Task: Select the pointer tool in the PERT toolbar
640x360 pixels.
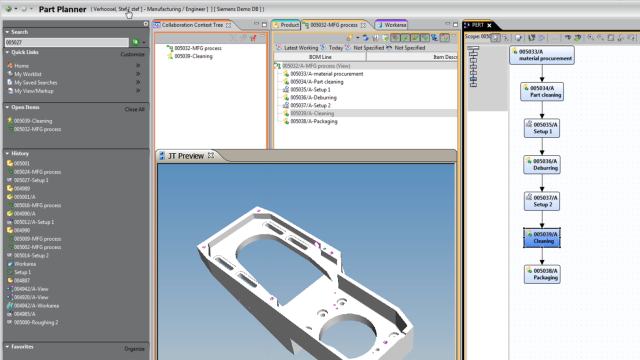Action: tap(496, 38)
